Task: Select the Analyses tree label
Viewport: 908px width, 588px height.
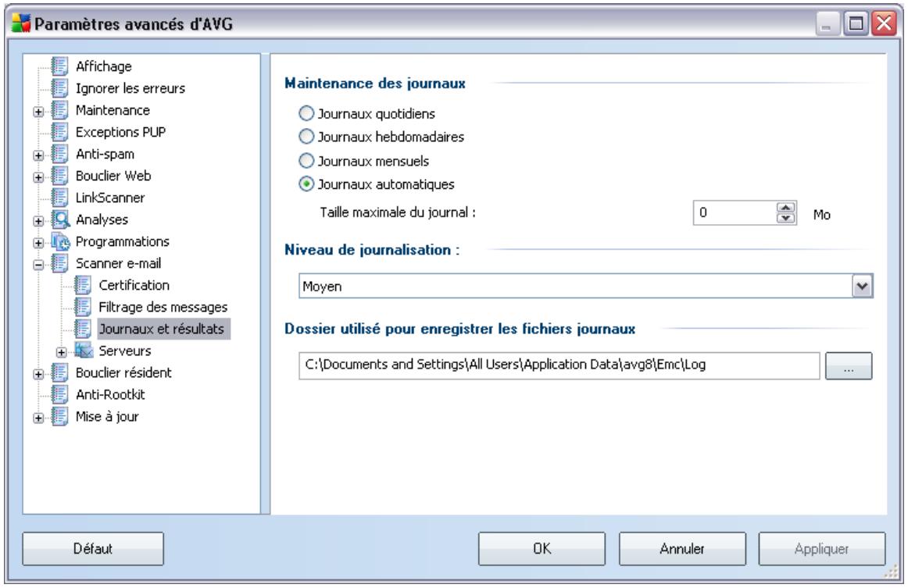Action: pos(102,220)
